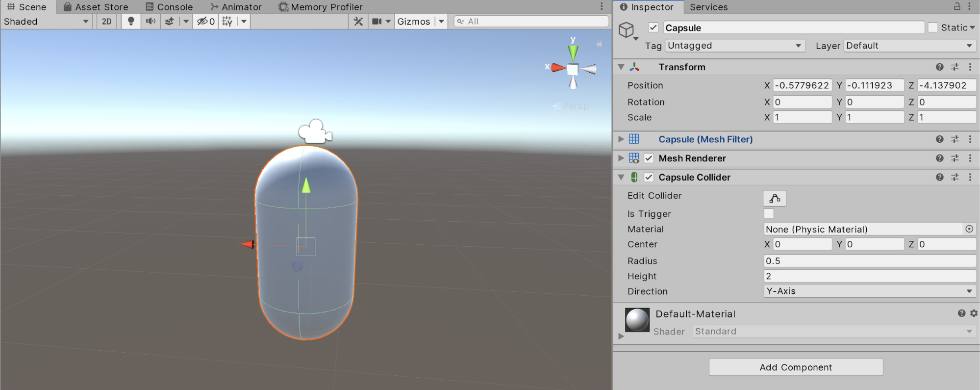Toggle scene lighting bulb icon

pos(130,22)
